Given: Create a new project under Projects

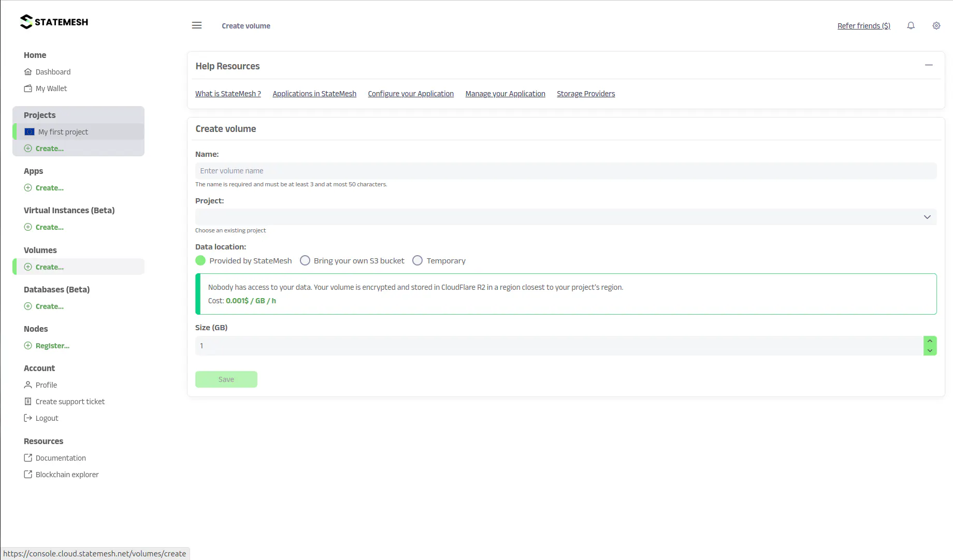Looking at the screenshot, I should click(x=50, y=149).
